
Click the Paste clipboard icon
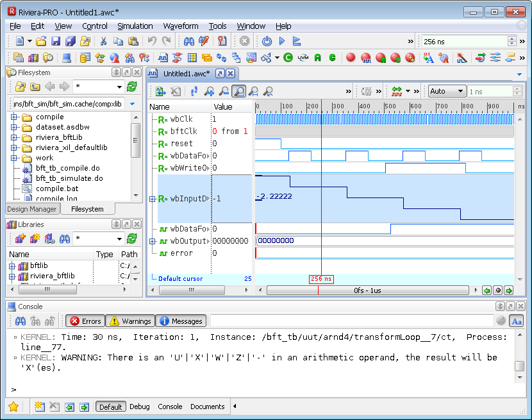(x=133, y=42)
